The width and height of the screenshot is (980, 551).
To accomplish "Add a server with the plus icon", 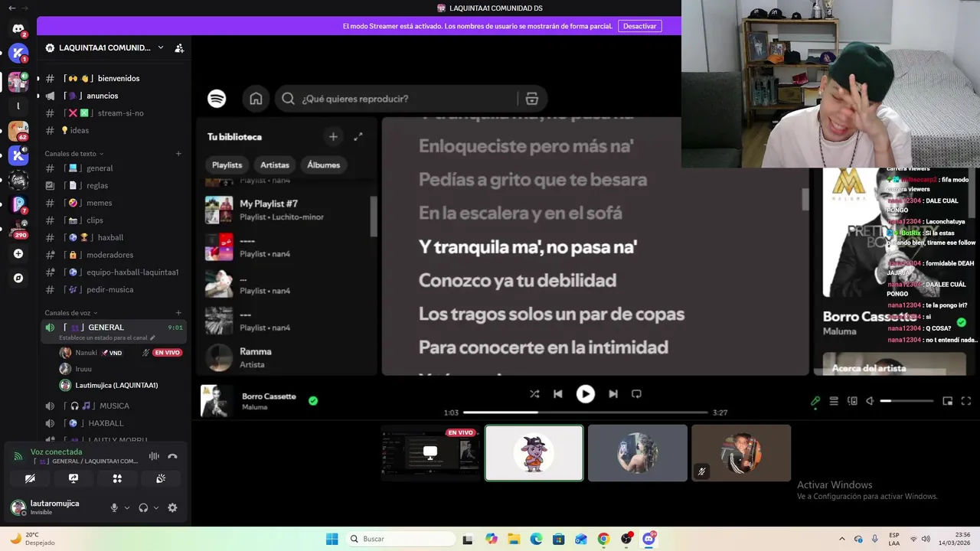I will [18, 254].
